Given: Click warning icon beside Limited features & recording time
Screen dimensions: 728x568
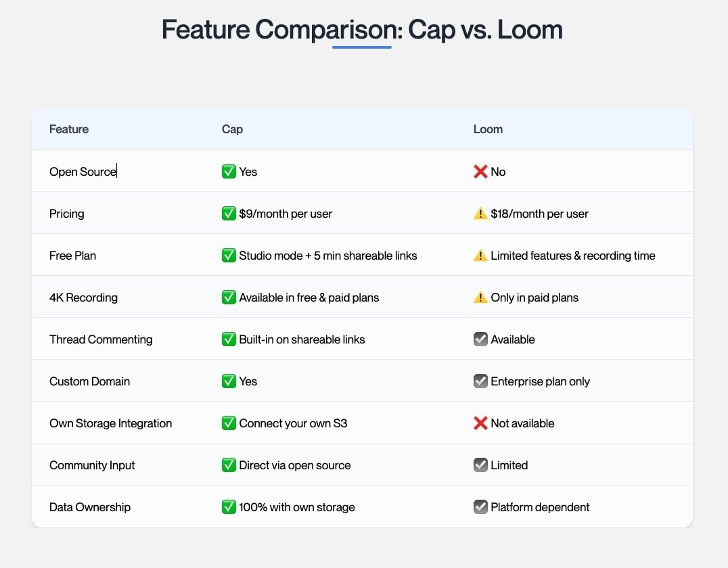Looking at the screenshot, I should 480,255.
